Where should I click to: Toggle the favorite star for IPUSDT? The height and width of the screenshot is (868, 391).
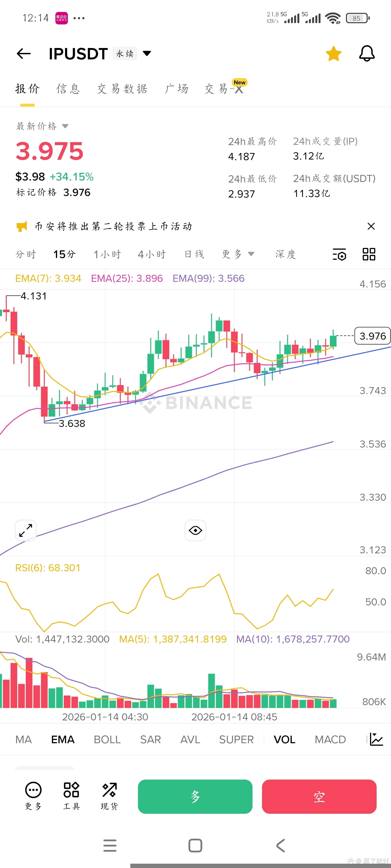[333, 54]
